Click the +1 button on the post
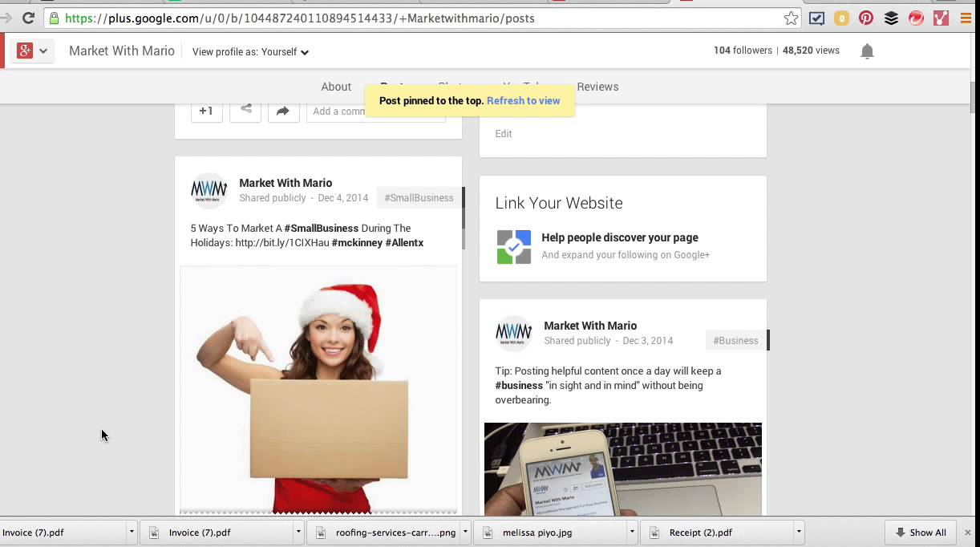 (x=206, y=111)
